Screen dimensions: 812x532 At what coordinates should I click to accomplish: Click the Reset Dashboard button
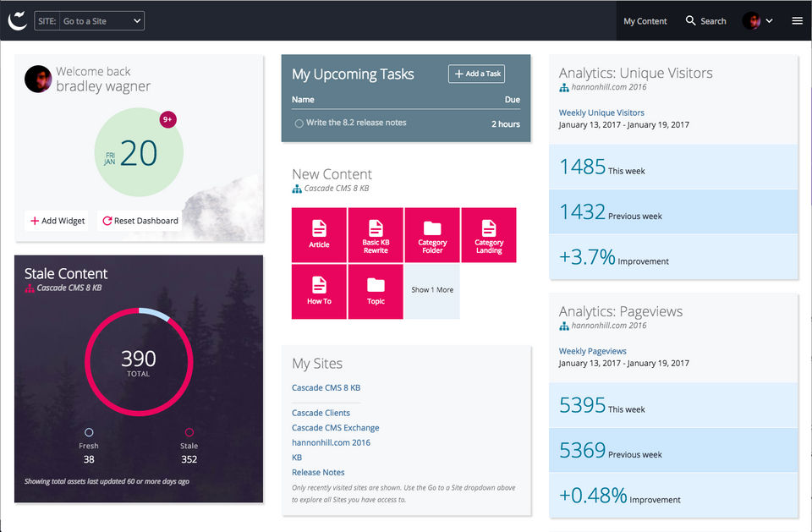click(x=140, y=221)
